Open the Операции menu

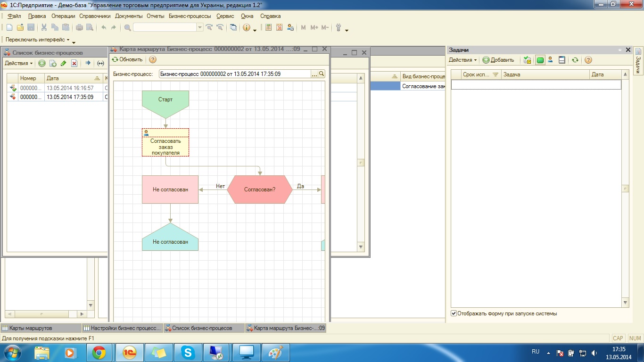point(63,16)
